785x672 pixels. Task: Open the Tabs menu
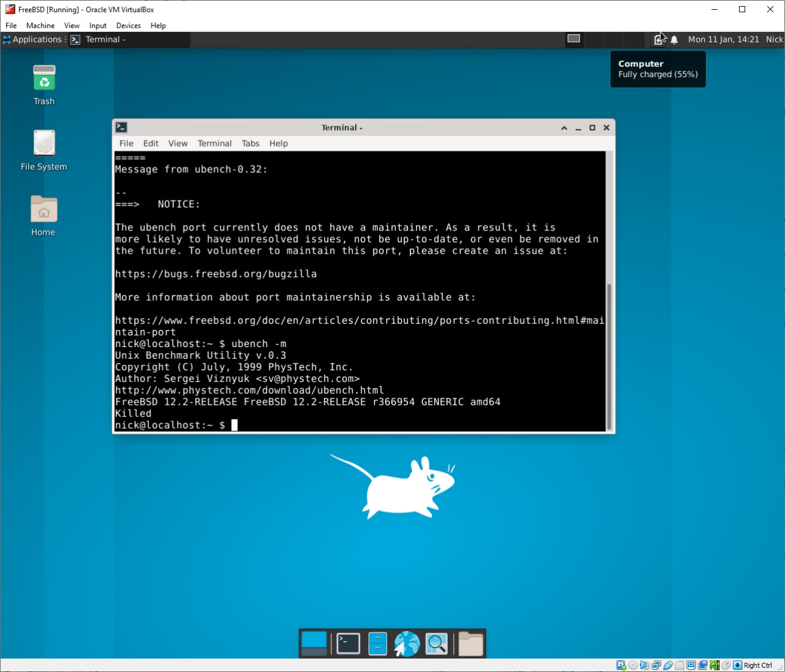tap(250, 143)
